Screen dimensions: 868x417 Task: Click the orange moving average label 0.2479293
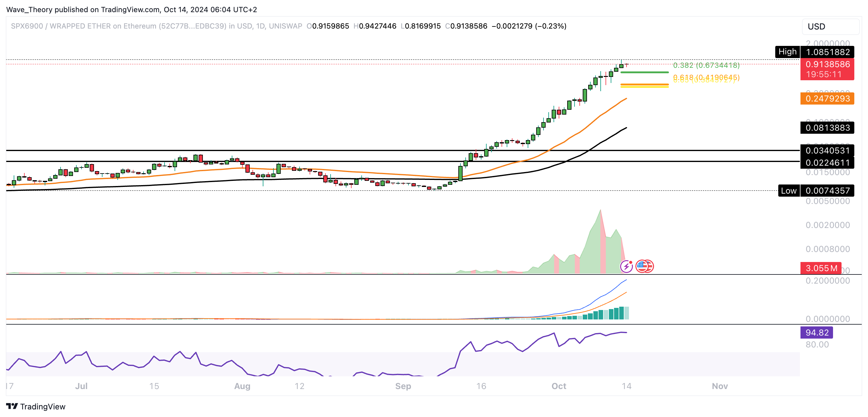pos(827,99)
